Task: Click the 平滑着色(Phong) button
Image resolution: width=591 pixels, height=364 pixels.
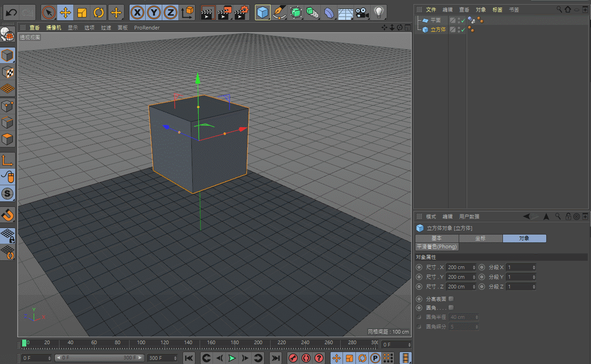Action: point(437,247)
